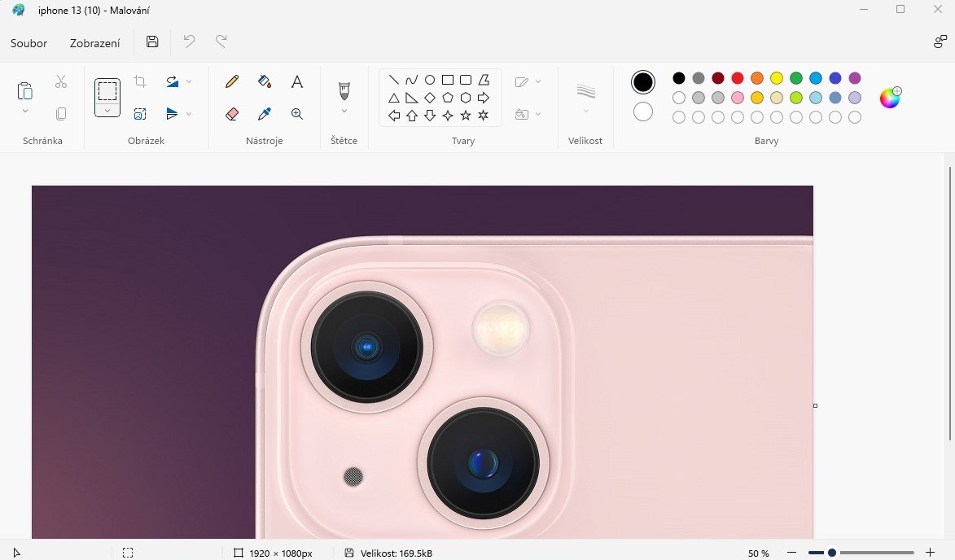Choose the straight line shape

394,80
